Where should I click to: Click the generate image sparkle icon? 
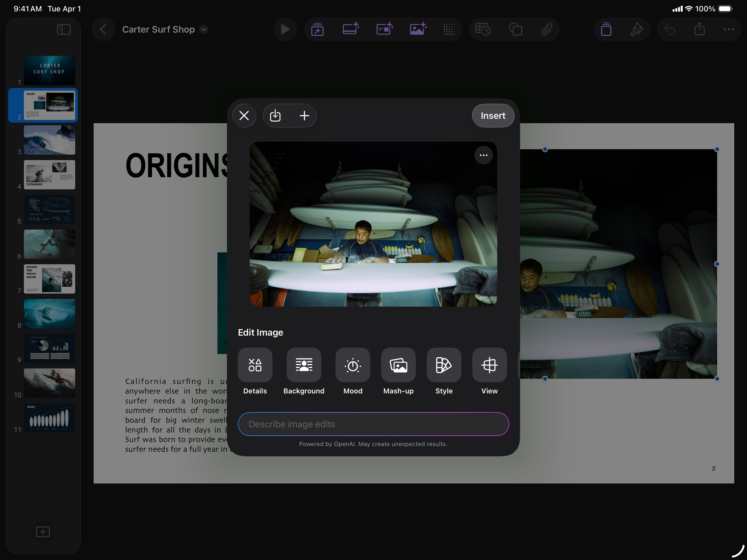coord(418,29)
